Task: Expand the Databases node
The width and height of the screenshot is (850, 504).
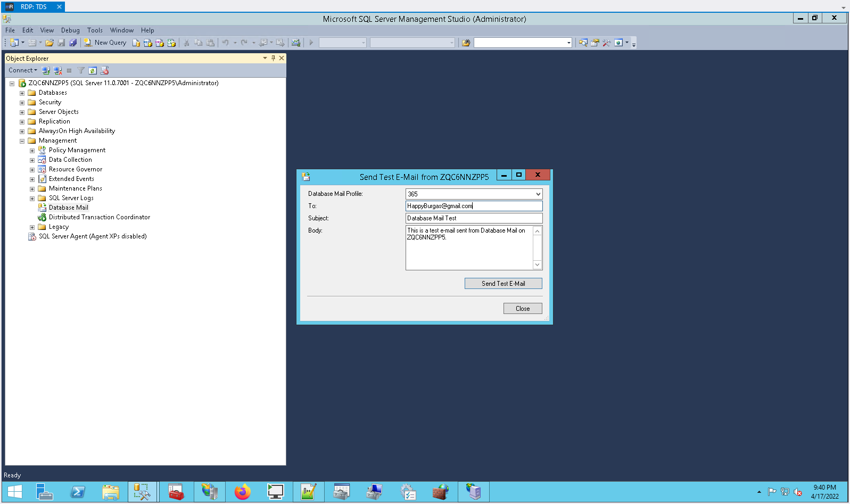Action: pyautogui.click(x=22, y=93)
